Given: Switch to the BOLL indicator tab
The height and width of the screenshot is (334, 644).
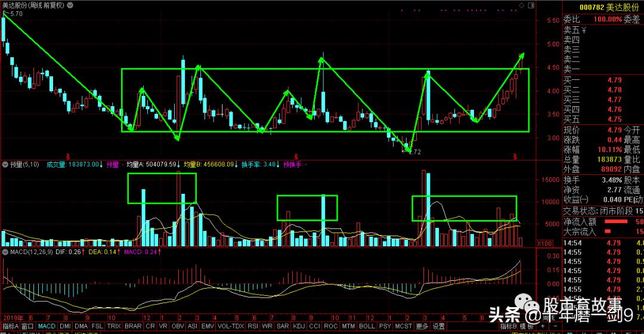Looking at the screenshot, I should click(x=367, y=326).
